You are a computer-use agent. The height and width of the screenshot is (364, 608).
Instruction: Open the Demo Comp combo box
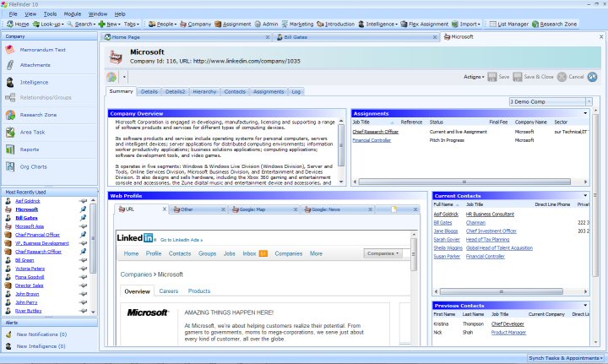551,101
